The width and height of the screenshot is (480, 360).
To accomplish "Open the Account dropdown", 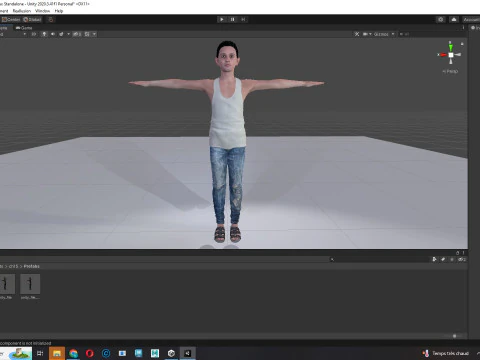I will coord(471,20).
